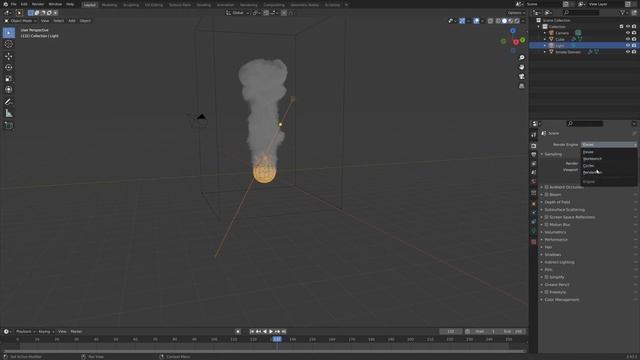
Task: Click the zoom view magnifier icon
Action: pyautogui.click(x=522, y=58)
